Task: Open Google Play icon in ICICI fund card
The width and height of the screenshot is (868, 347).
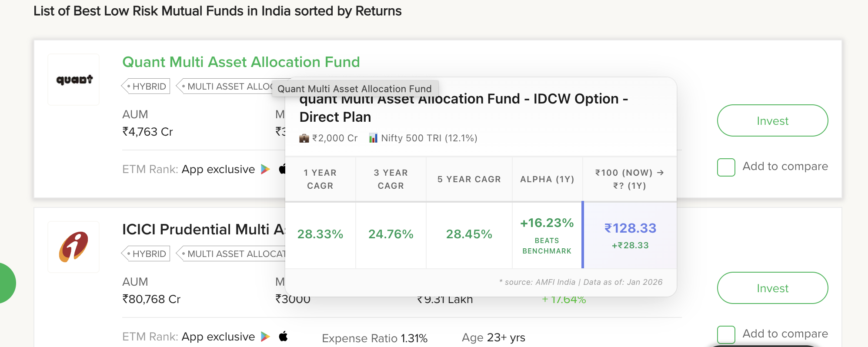Action: pos(265,337)
